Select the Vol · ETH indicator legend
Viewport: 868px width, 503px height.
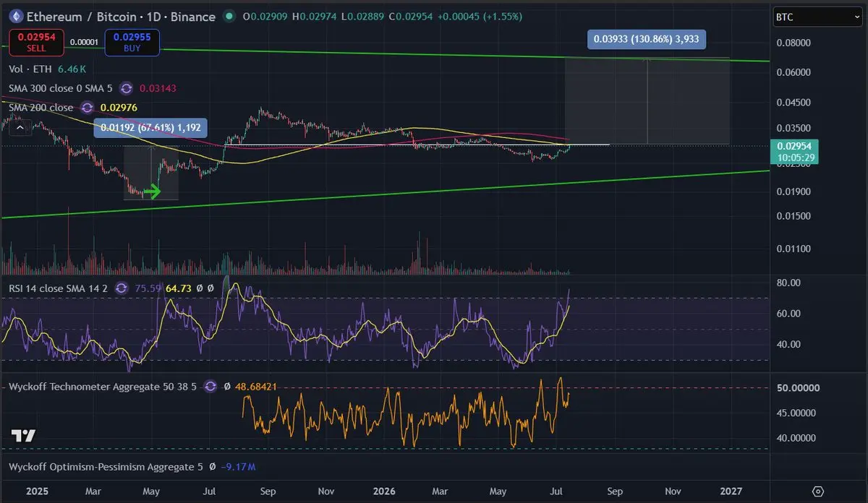pyautogui.click(x=30, y=69)
